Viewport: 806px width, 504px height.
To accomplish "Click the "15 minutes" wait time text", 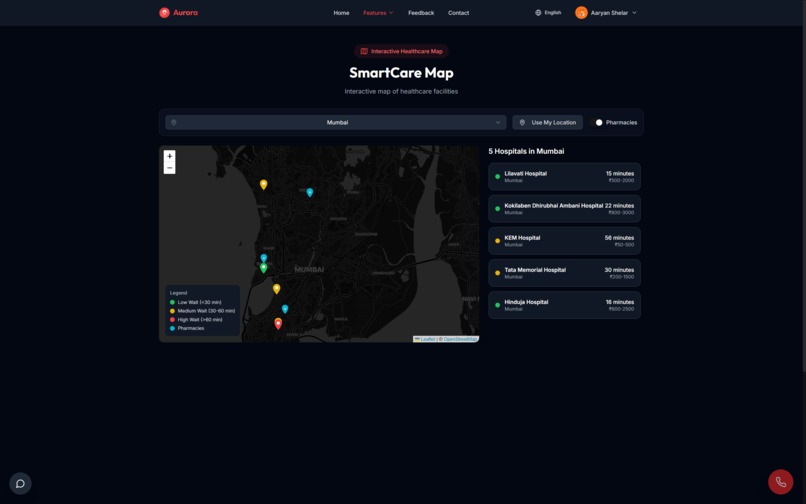I will point(620,174).
